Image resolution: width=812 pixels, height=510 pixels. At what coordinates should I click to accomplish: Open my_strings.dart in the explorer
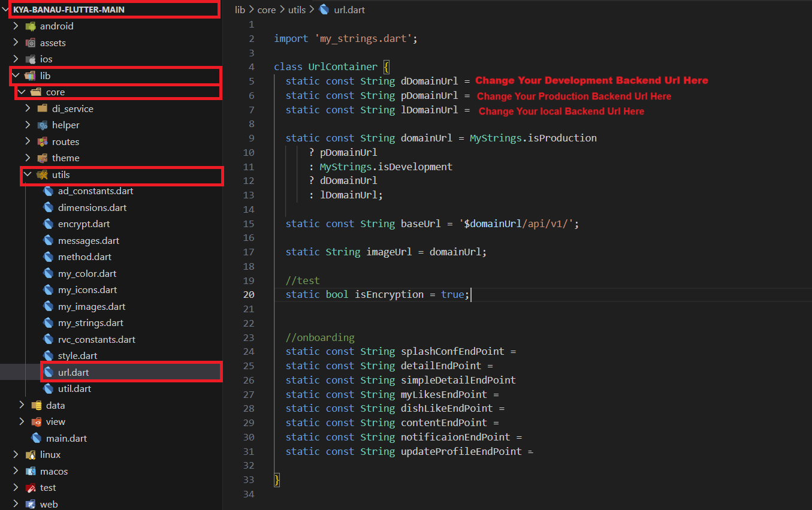[90, 323]
